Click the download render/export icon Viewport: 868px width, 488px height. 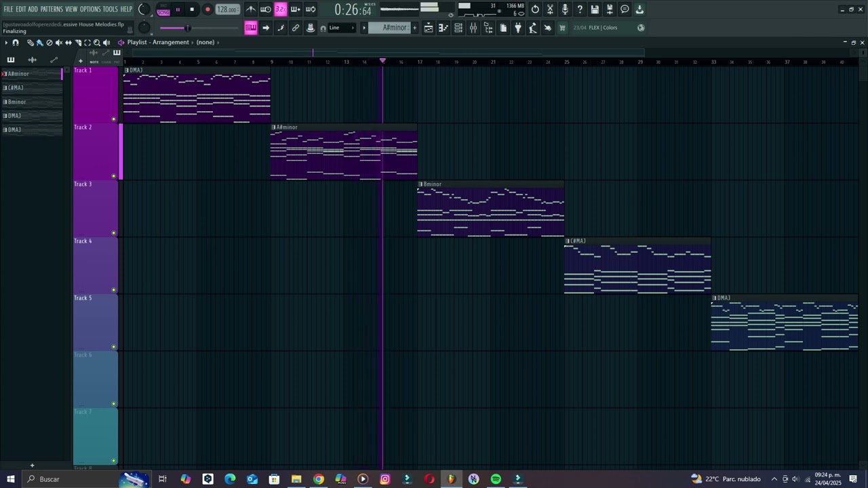tap(639, 9)
